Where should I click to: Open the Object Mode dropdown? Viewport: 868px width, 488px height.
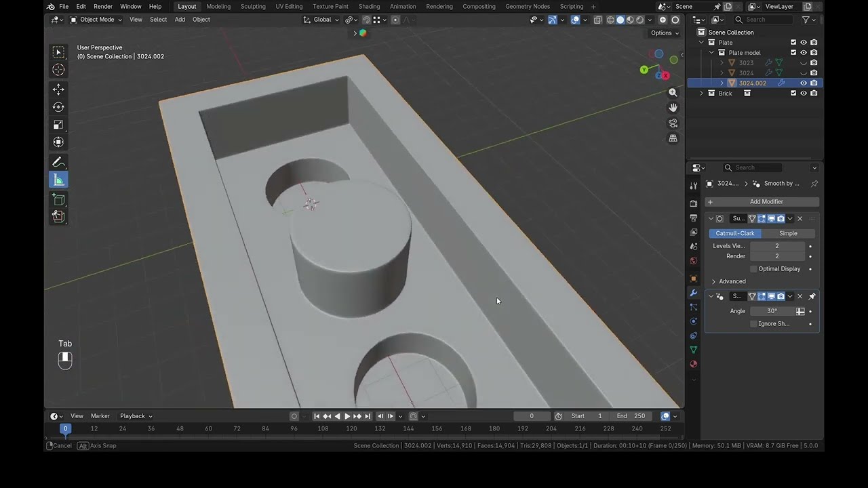click(x=96, y=20)
